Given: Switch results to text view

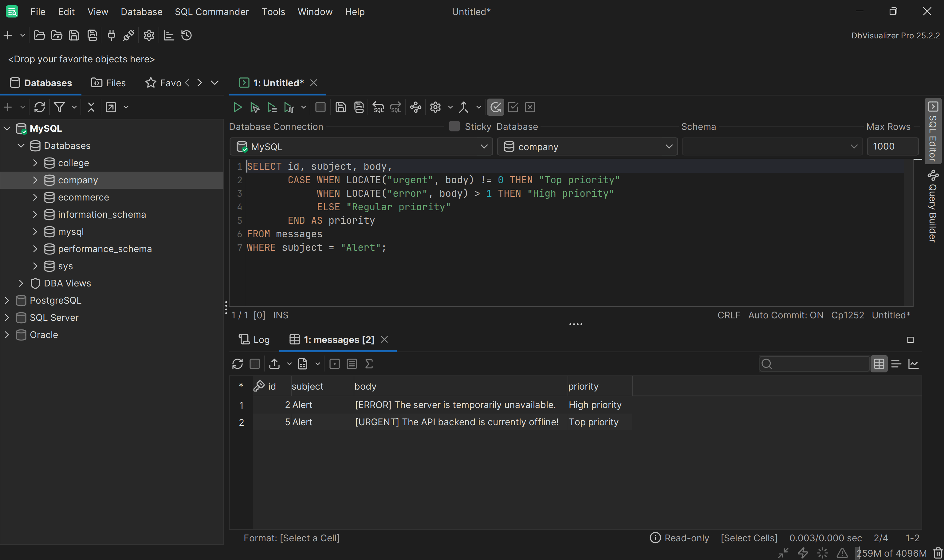Looking at the screenshot, I should point(896,364).
